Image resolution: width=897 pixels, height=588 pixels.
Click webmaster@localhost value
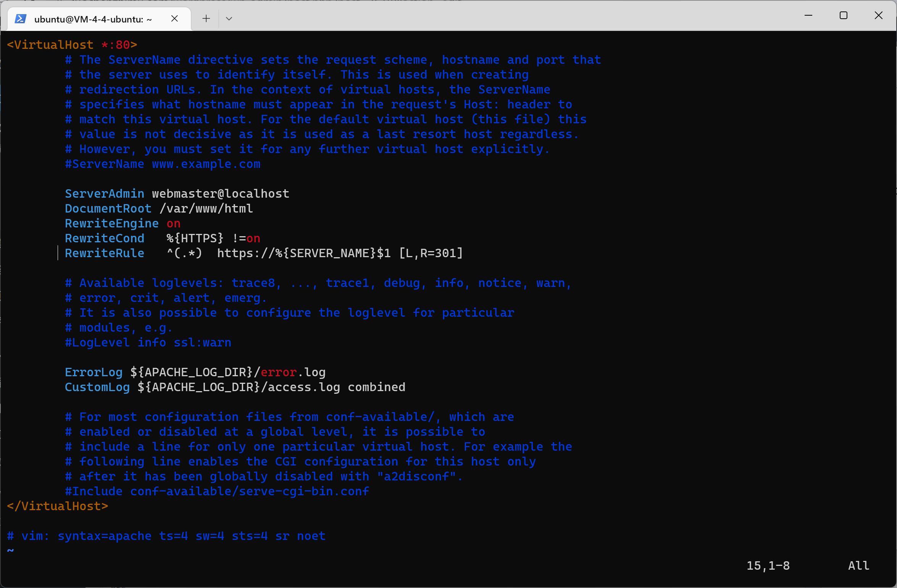tap(221, 194)
